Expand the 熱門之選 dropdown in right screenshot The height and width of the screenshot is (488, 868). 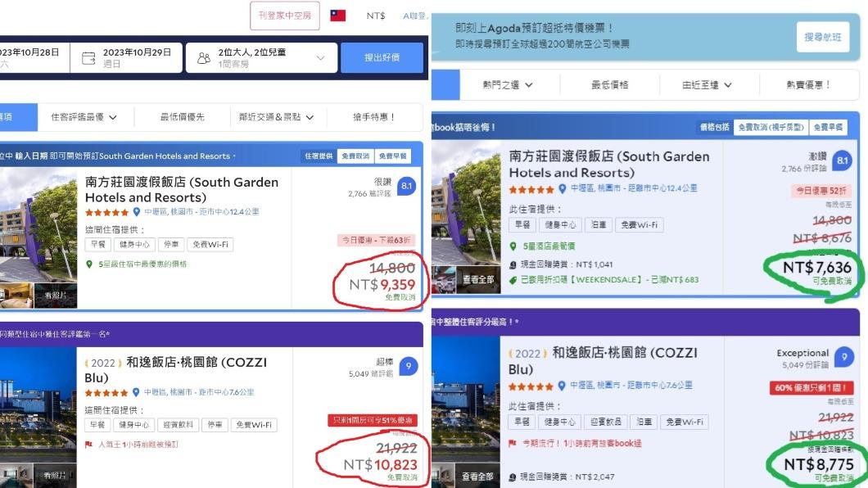pyautogui.click(x=508, y=85)
